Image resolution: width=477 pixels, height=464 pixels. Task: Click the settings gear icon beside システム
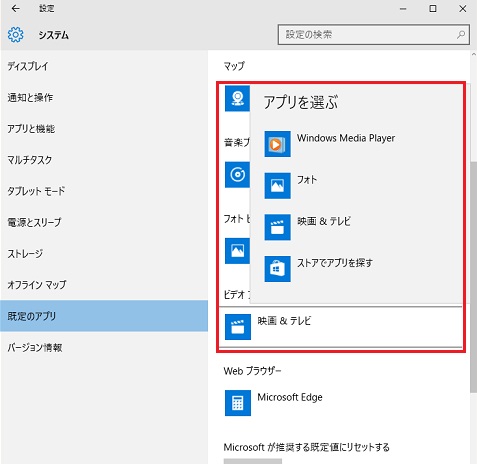click(x=15, y=35)
